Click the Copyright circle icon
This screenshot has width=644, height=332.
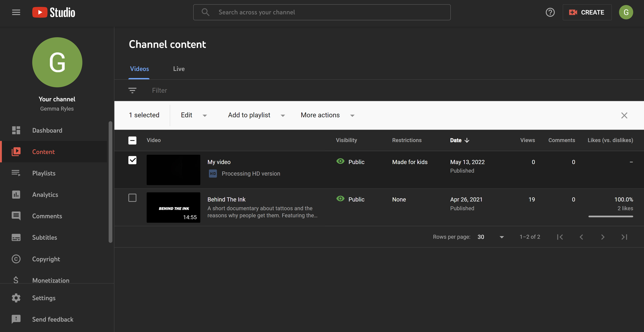click(16, 259)
